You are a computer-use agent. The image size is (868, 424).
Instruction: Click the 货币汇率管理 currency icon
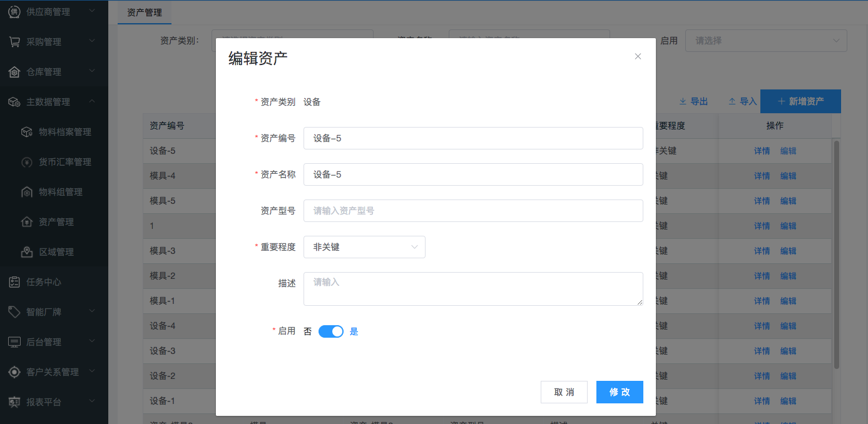pyautogui.click(x=26, y=162)
